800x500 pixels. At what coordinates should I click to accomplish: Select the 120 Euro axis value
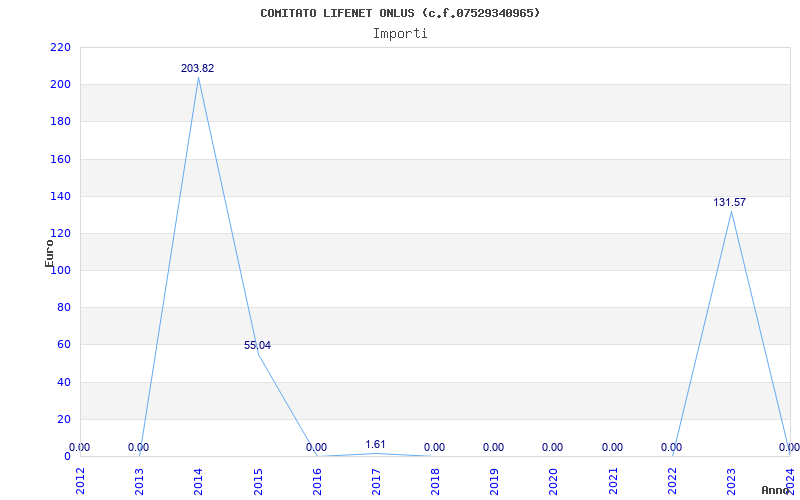click(x=60, y=234)
